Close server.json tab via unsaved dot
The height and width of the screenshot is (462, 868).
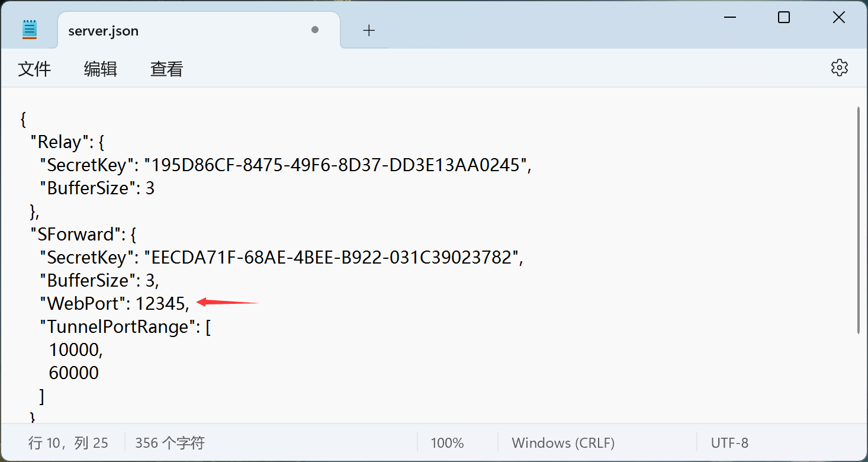(x=315, y=30)
